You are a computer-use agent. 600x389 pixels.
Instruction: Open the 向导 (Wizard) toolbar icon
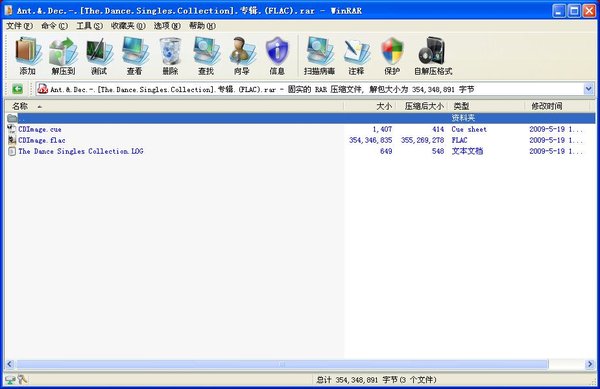(242, 56)
